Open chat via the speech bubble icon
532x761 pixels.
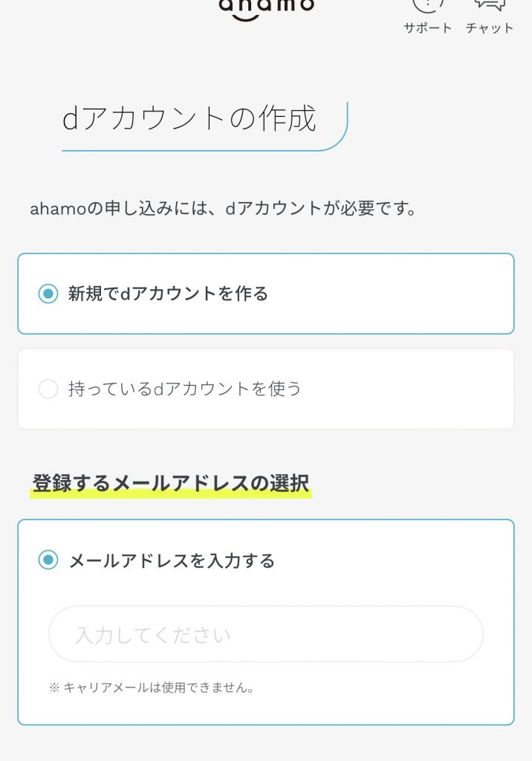coord(490,7)
